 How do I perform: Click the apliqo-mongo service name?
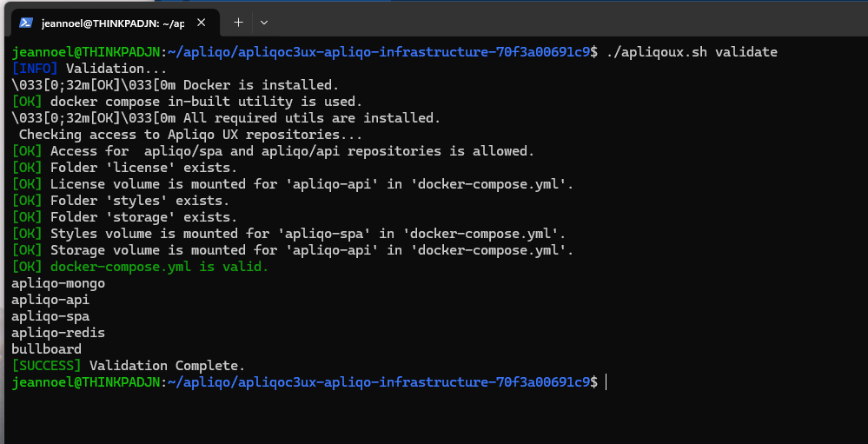coord(58,283)
